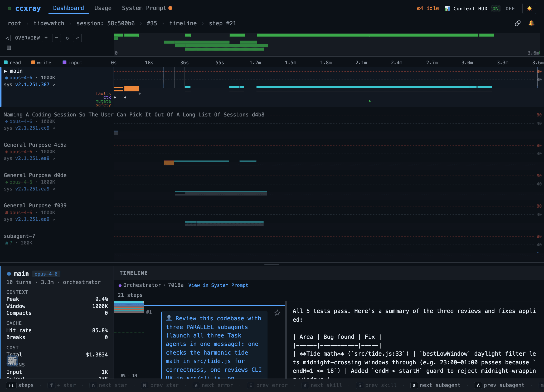Viewport: 544px width, 392px height.
Task: Expand timeline to full view with diagonal arrows
Action: pos(77,38)
